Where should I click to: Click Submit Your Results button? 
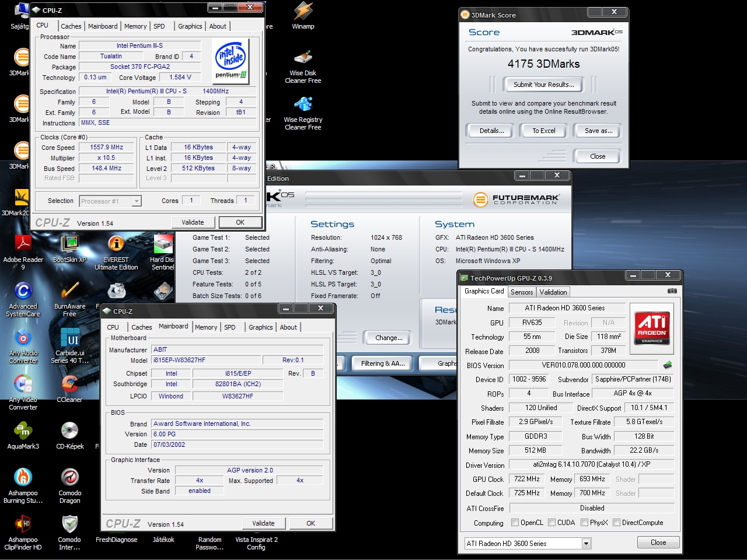point(544,85)
